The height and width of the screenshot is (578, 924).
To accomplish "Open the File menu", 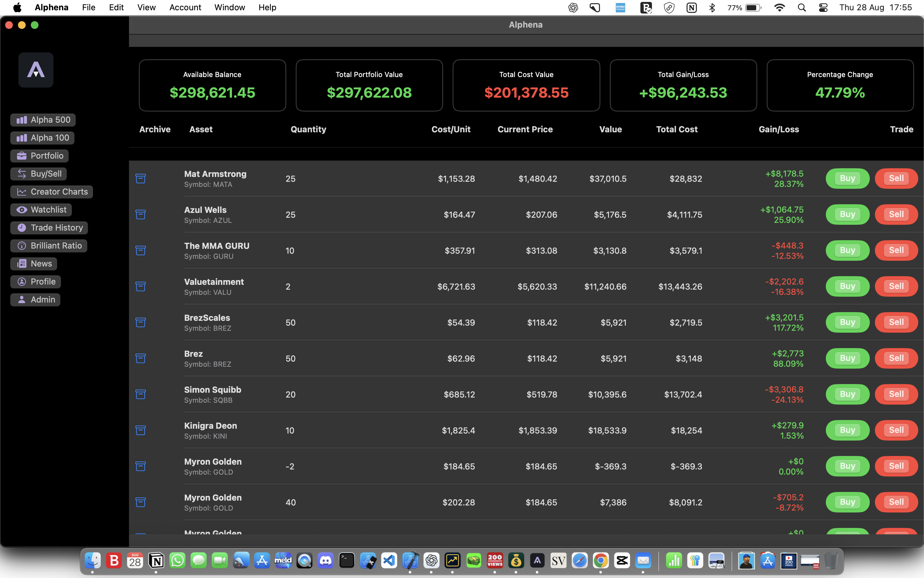I will click(89, 8).
